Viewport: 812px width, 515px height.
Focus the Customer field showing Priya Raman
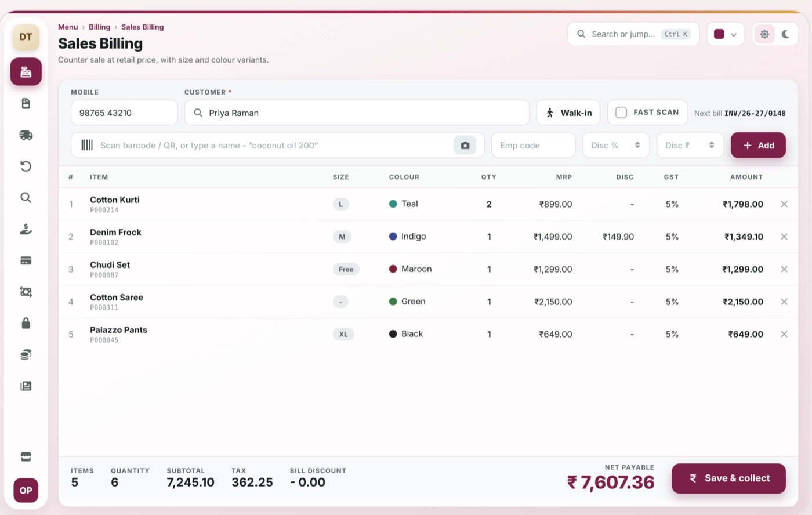(357, 113)
